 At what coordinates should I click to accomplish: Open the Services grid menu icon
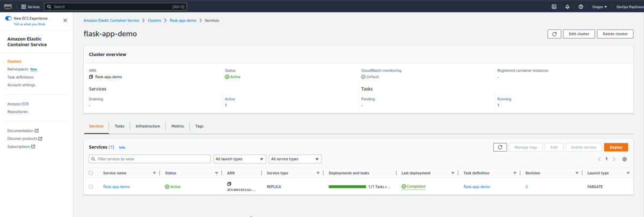[24, 7]
